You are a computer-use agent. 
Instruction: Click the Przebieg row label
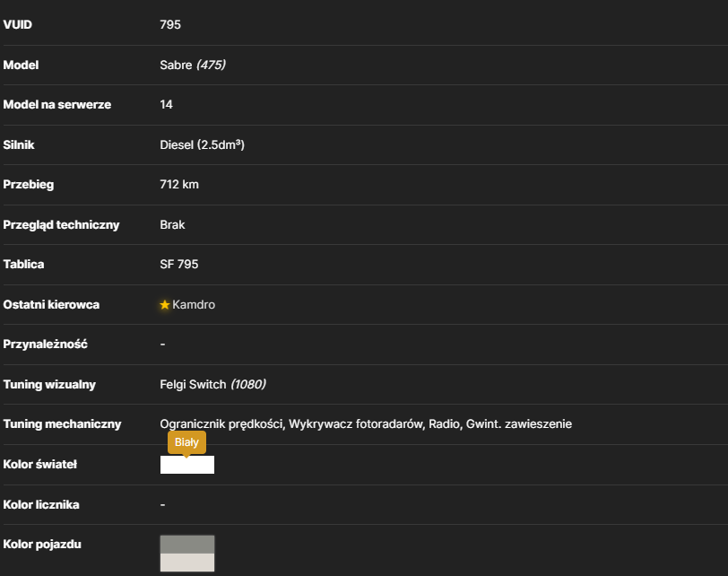click(x=29, y=185)
